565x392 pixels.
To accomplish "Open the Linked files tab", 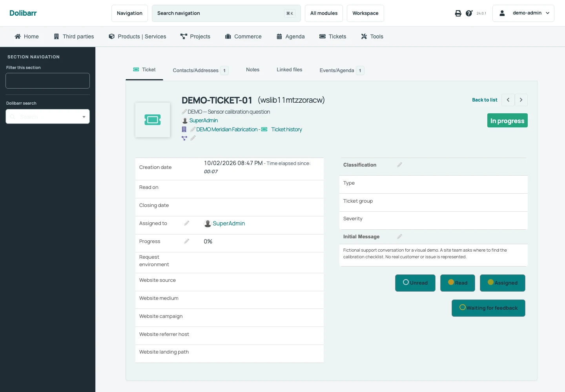I will [290, 70].
